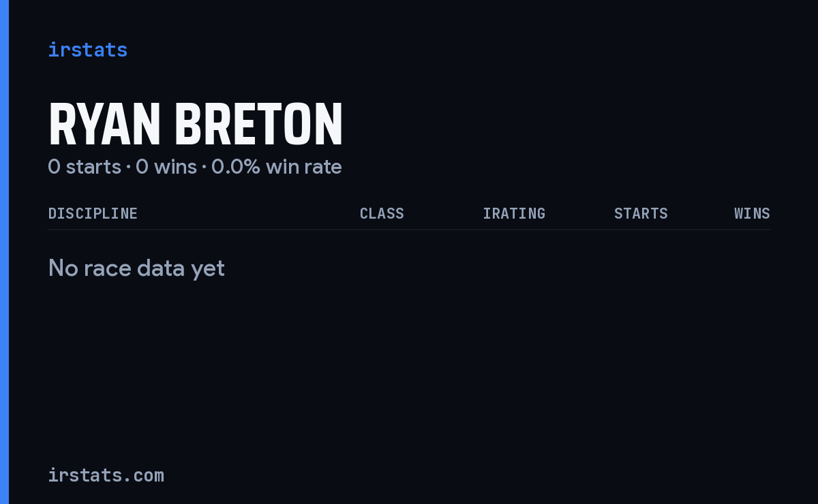Sort by the IRATING column header
The image size is (818, 504).
coord(514,213)
